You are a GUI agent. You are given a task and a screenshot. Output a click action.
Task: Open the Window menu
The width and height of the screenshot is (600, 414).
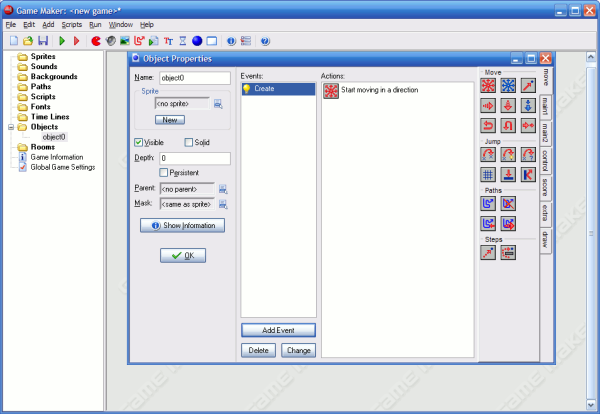point(121,25)
